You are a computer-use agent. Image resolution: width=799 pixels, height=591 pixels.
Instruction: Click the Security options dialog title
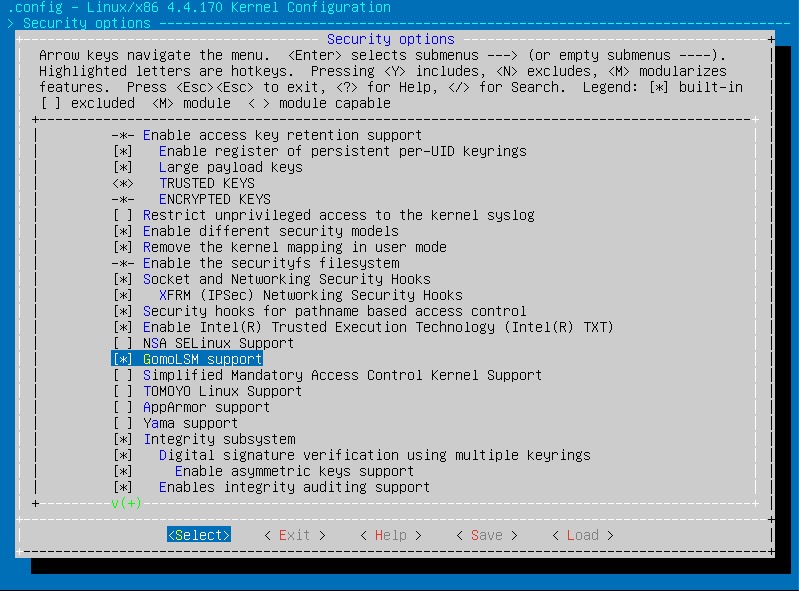pos(390,39)
